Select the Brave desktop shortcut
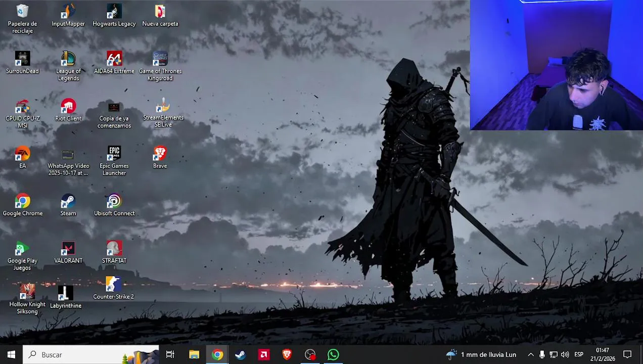The width and height of the screenshot is (643, 364). [160, 157]
